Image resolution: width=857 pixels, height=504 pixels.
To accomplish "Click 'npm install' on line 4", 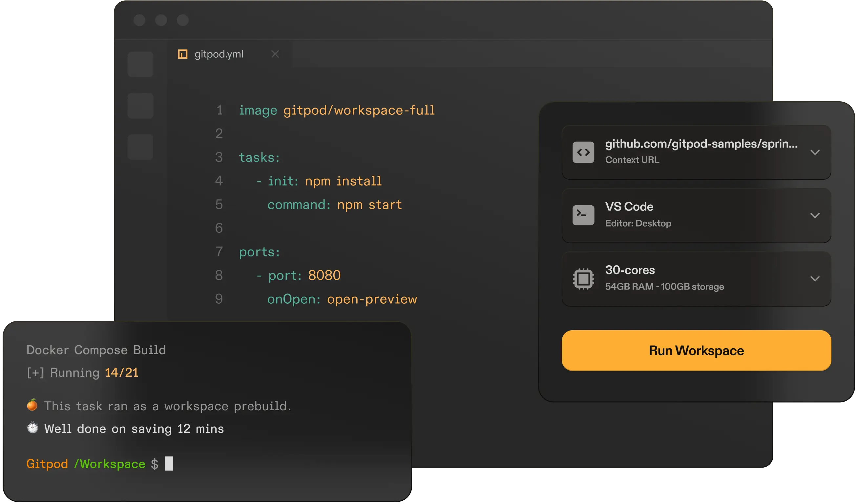I will point(344,181).
